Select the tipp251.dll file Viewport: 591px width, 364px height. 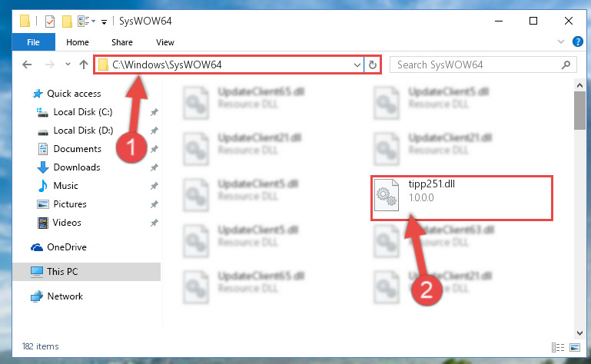pyautogui.click(x=461, y=197)
